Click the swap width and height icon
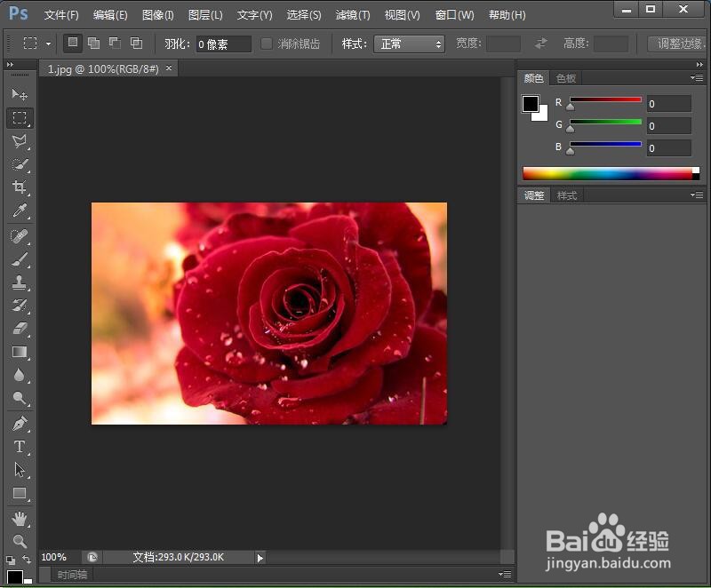 [x=540, y=44]
